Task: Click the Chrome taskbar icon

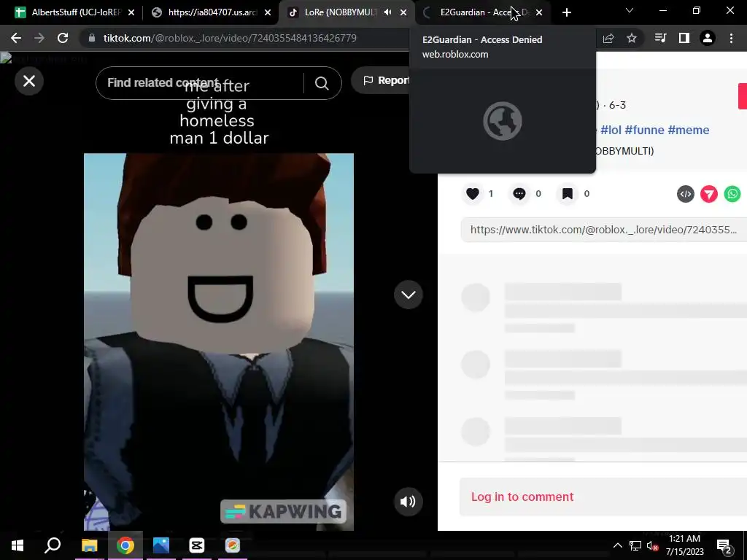Action: [x=125, y=545]
